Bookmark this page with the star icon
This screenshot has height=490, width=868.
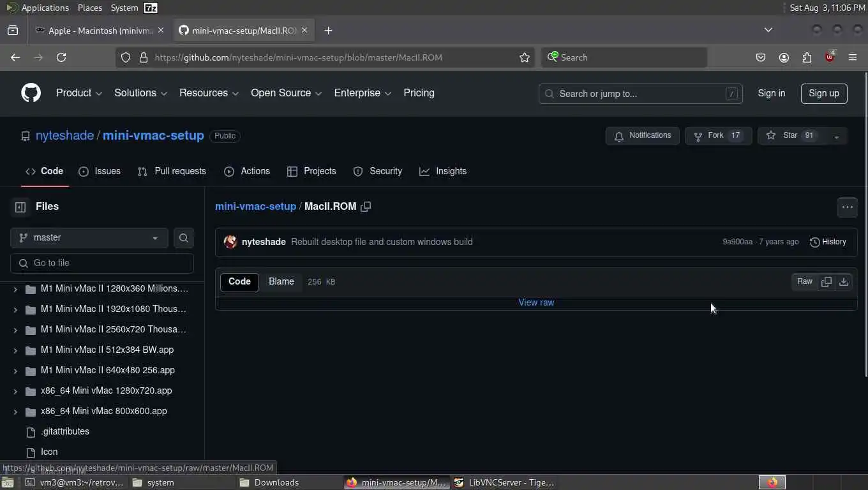click(x=525, y=57)
